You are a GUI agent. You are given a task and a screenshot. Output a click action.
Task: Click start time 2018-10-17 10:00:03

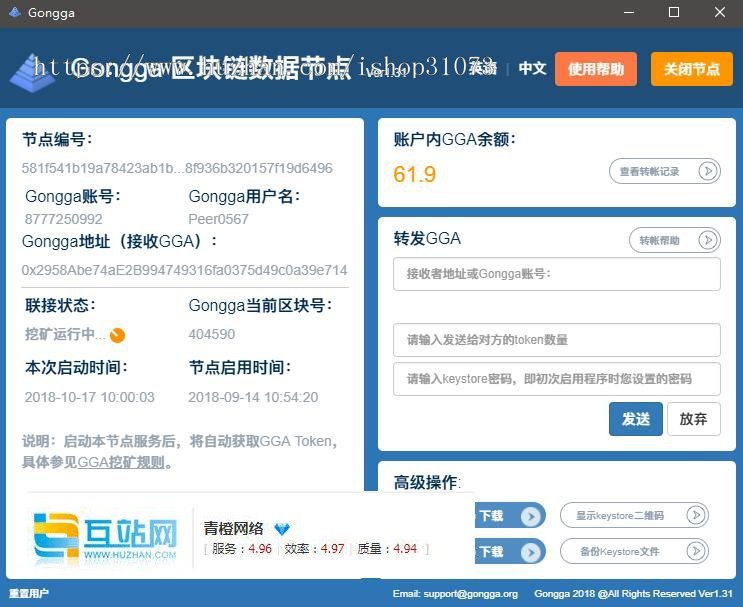[90, 397]
